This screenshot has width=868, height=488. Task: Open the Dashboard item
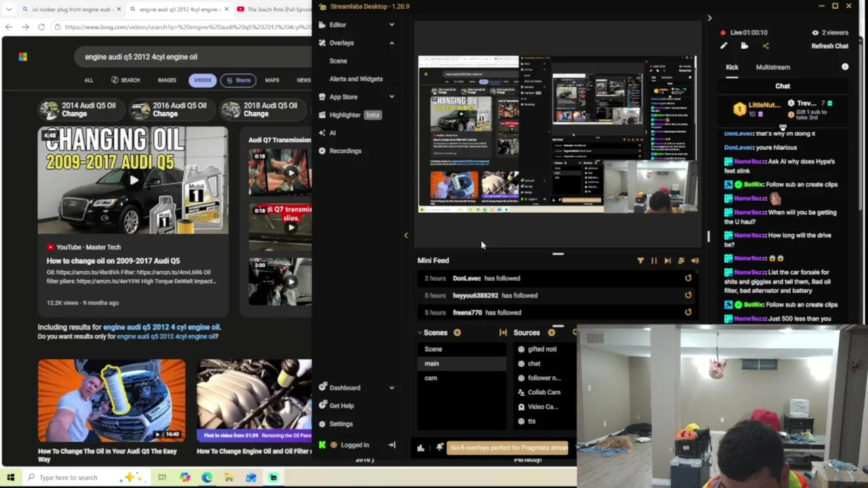coord(344,388)
